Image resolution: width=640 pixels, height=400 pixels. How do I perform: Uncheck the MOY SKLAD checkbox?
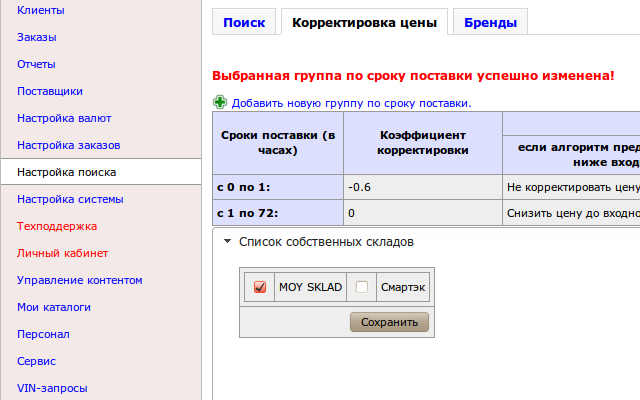point(260,287)
